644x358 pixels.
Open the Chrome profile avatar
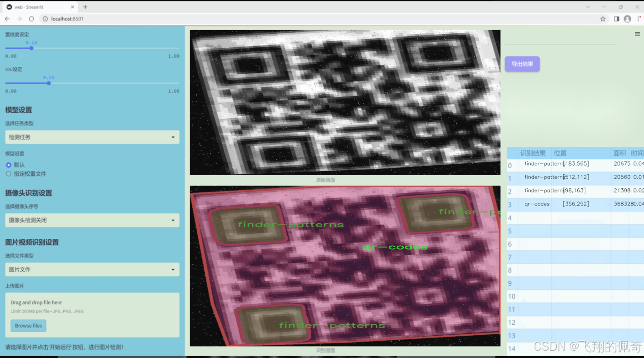[628, 19]
